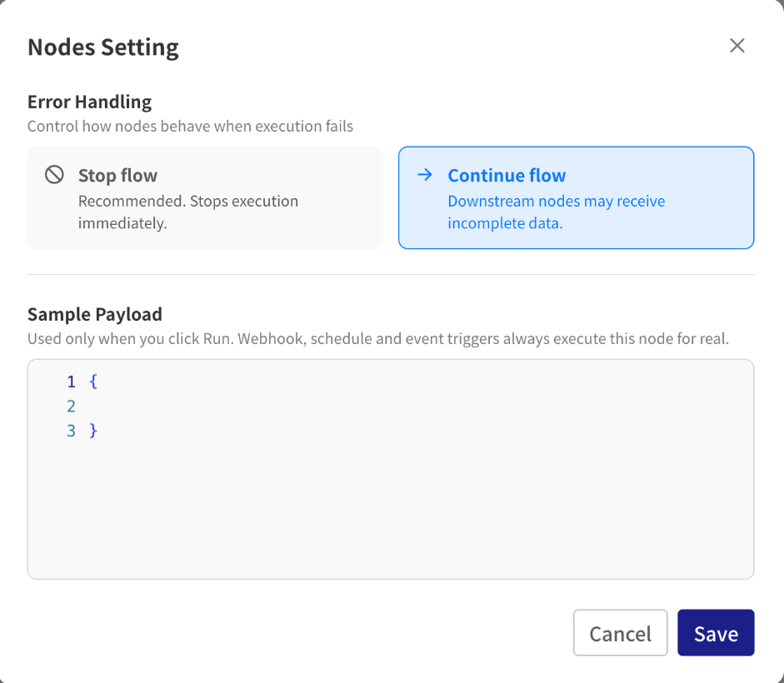This screenshot has width=784, height=683.
Task: Click 'Used only when you click Run' description
Action: click(378, 338)
